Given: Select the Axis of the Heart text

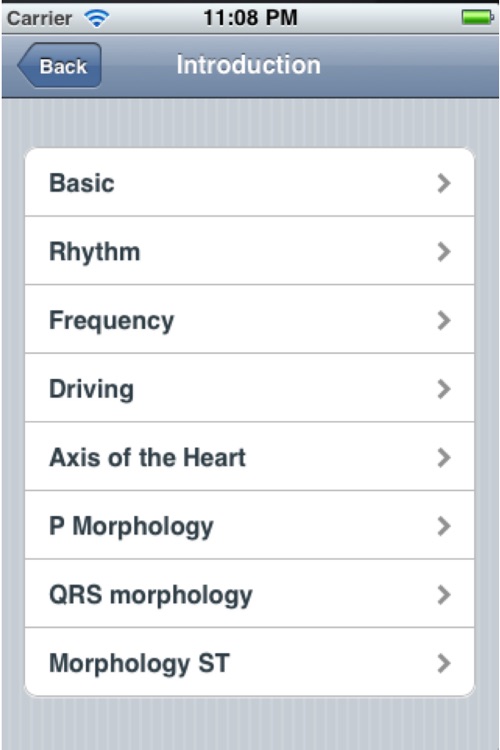Looking at the screenshot, I should (147, 457).
